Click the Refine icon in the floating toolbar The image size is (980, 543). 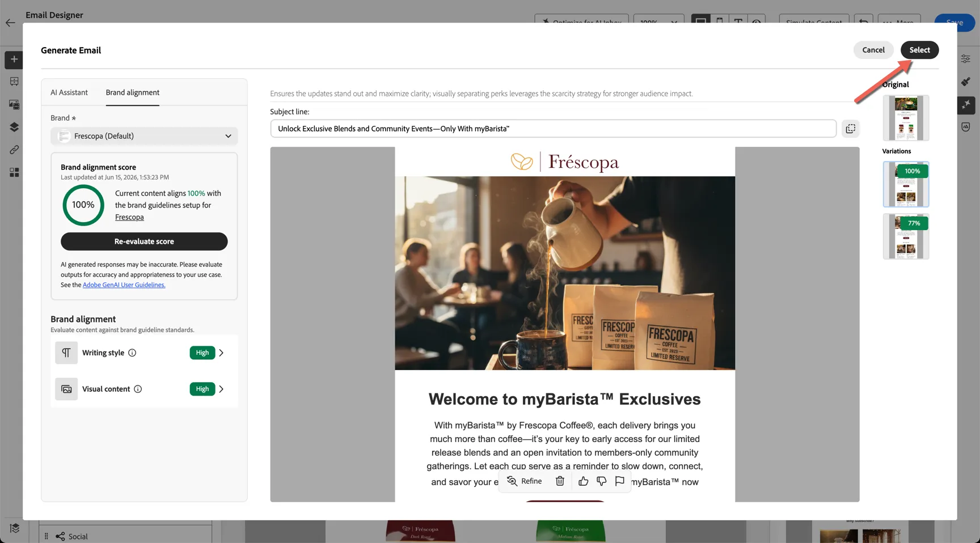[512, 481]
